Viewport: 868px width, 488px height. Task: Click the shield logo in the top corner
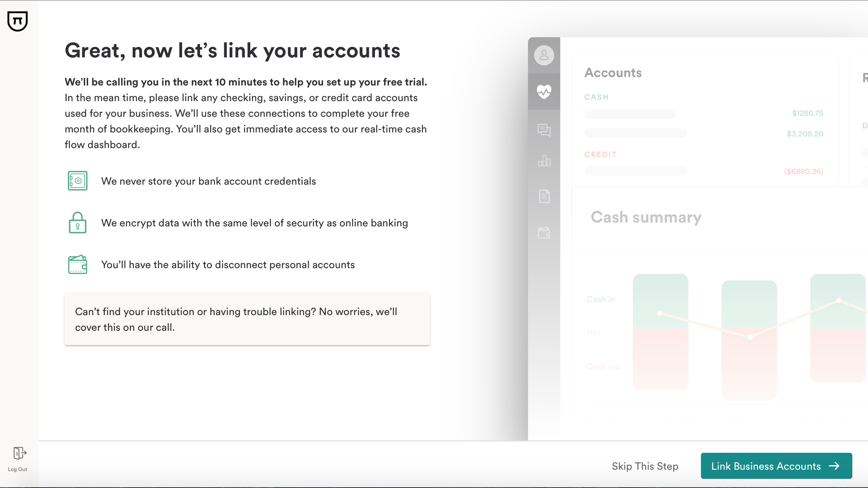point(18,21)
